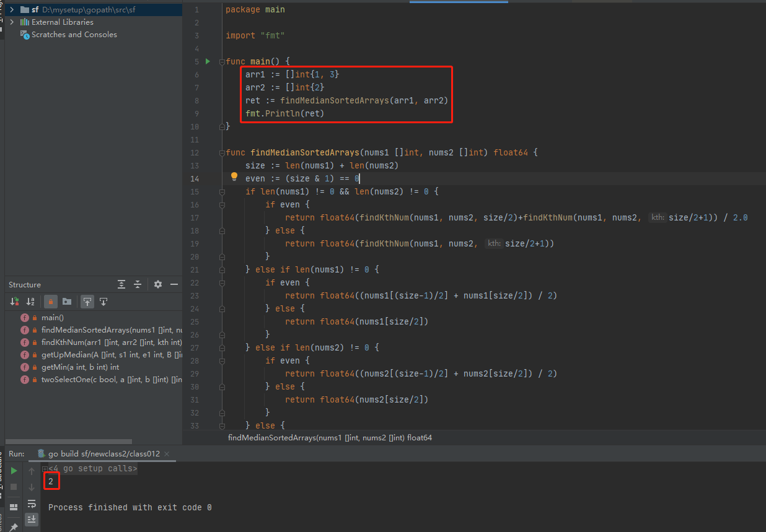This screenshot has width=766, height=532.
Task: Toggle Autoscroll to Source in Structure toolbar
Action: [87, 302]
